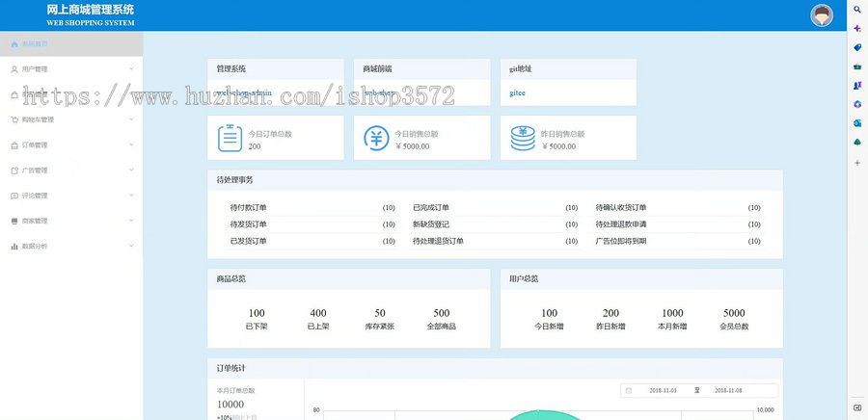
Task: Click the comment bubble icon beside 评论管理
Action: tap(14, 196)
